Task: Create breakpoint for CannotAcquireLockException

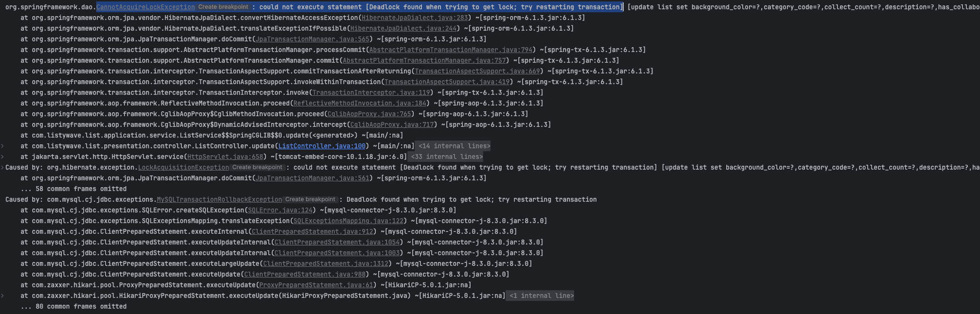Action: coord(223,7)
